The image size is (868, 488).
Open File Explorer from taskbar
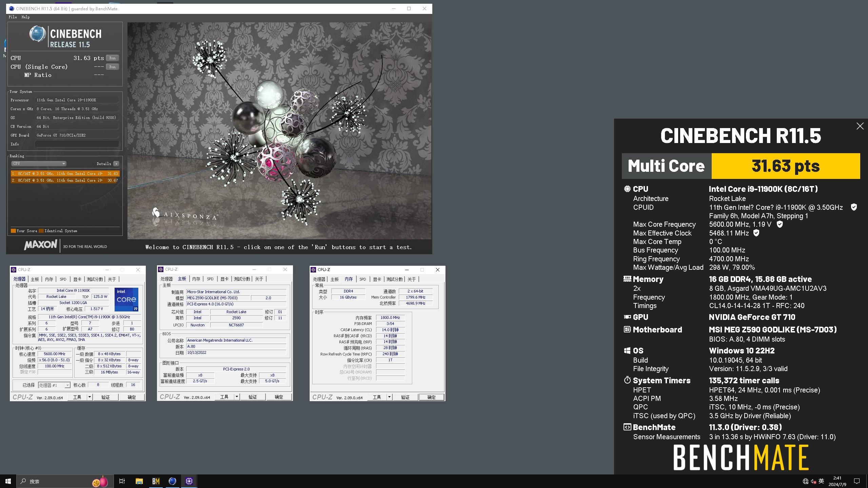139,481
